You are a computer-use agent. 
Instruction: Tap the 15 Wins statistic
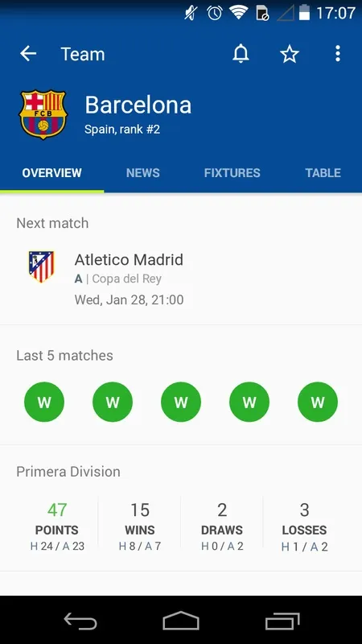click(x=139, y=527)
